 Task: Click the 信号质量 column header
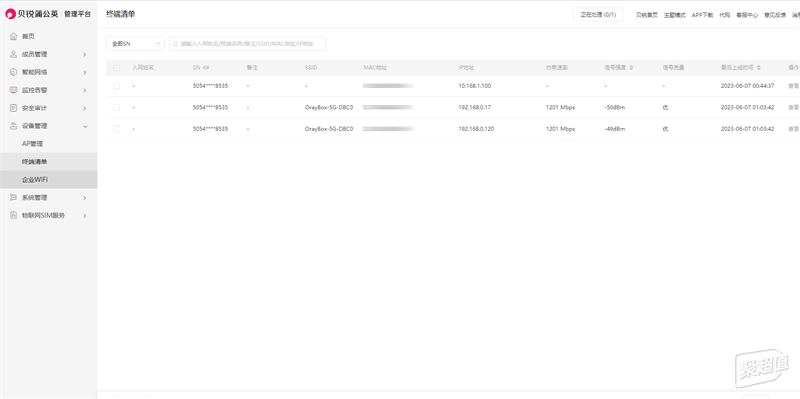[x=673, y=67]
